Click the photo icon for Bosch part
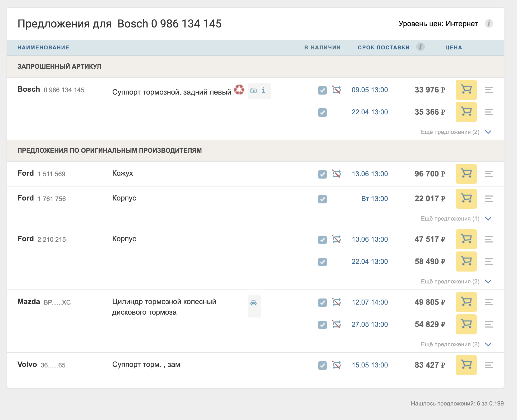Image resolution: width=517 pixels, height=420 pixels. click(253, 91)
